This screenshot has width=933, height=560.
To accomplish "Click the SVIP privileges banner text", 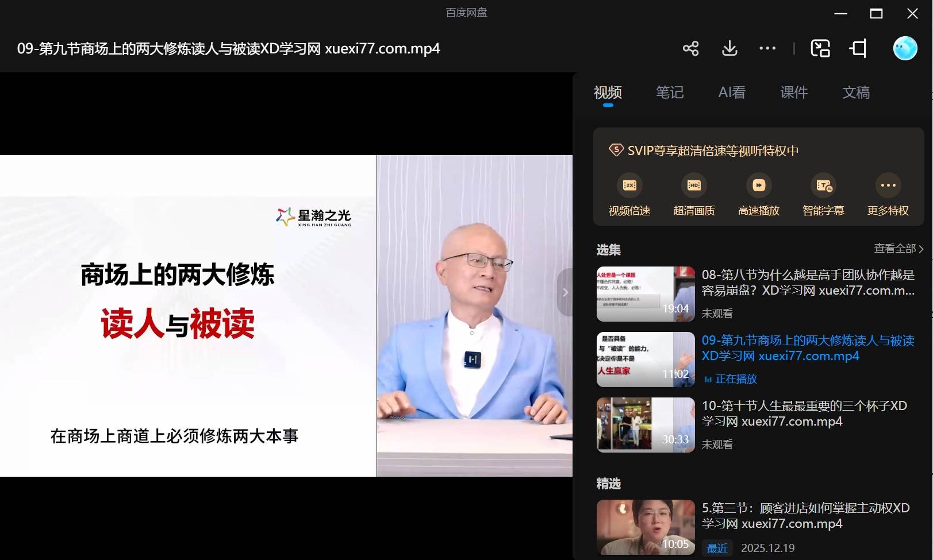I will click(712, 150).
